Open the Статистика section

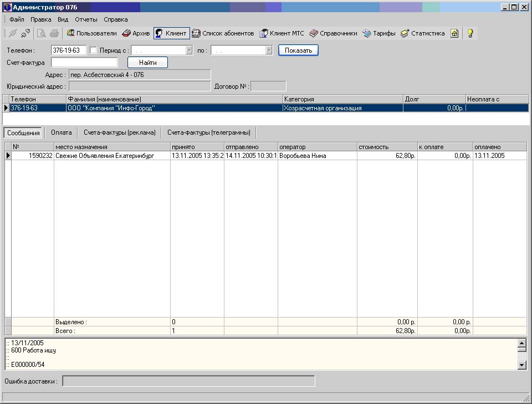coord(422,33)
